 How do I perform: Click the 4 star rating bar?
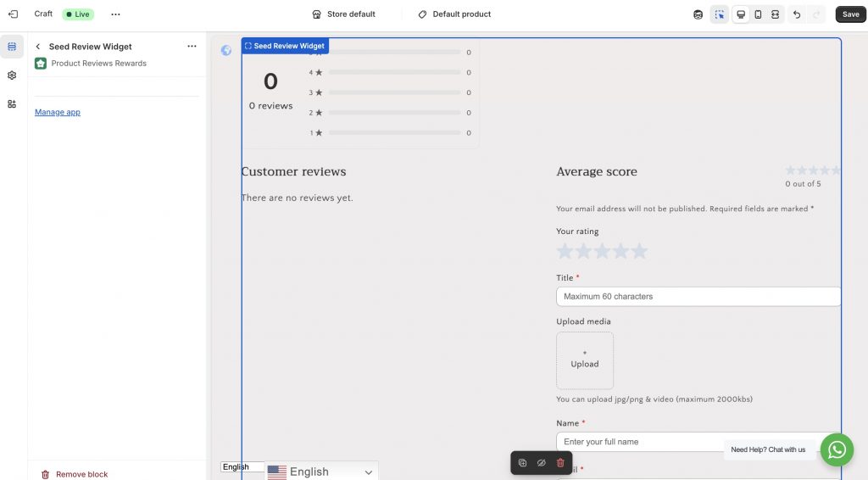point(395,73)
